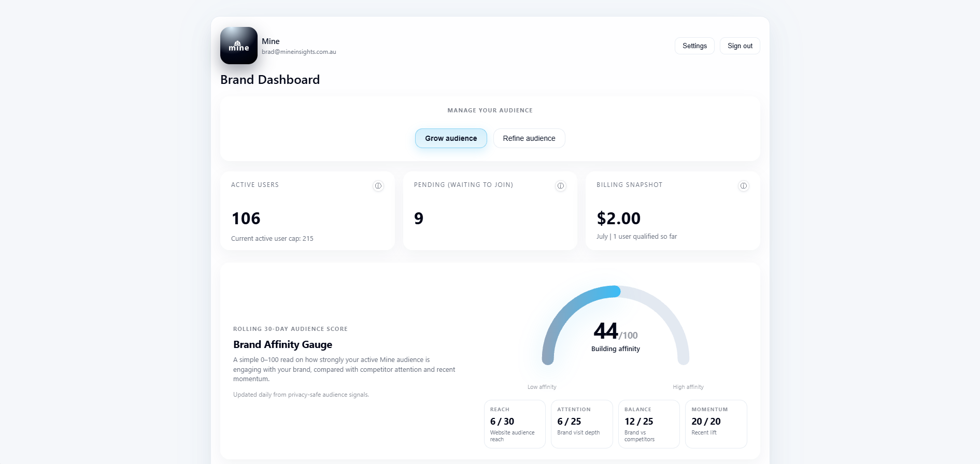Select the Grow audience tab

451,138
